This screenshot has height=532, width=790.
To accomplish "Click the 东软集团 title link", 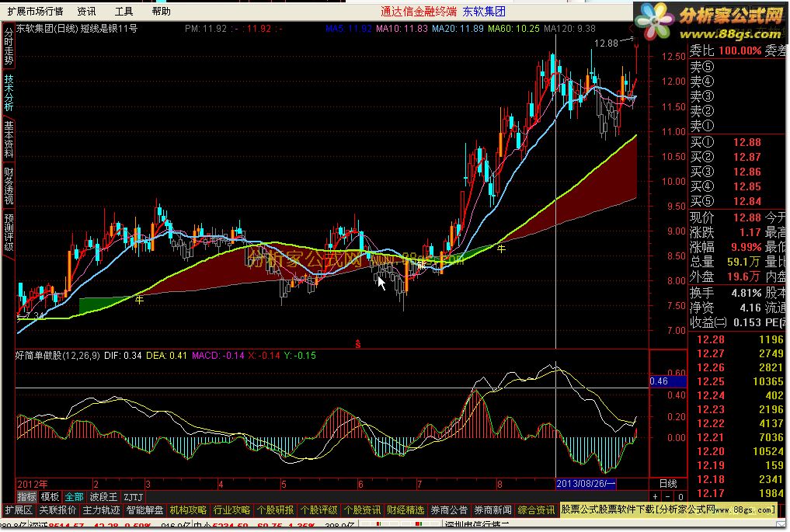I will tap(484, 11).
